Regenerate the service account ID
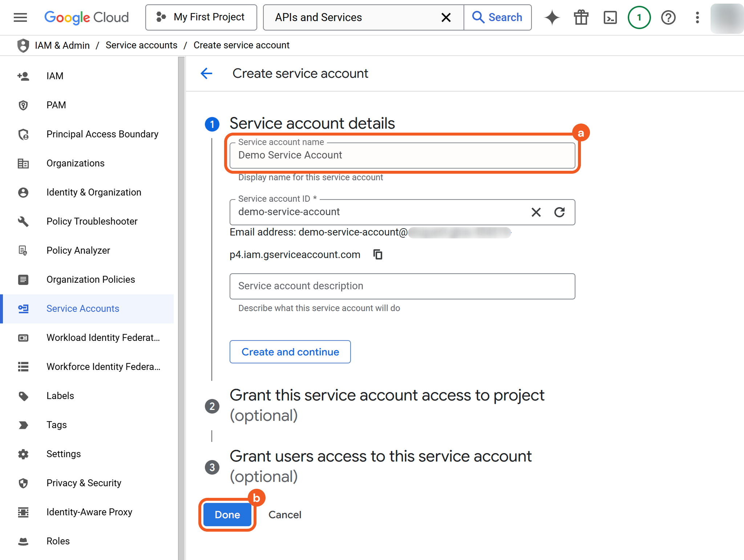This screenshot has width=744, height=560. pyautogui.click(x=559, y=212)
